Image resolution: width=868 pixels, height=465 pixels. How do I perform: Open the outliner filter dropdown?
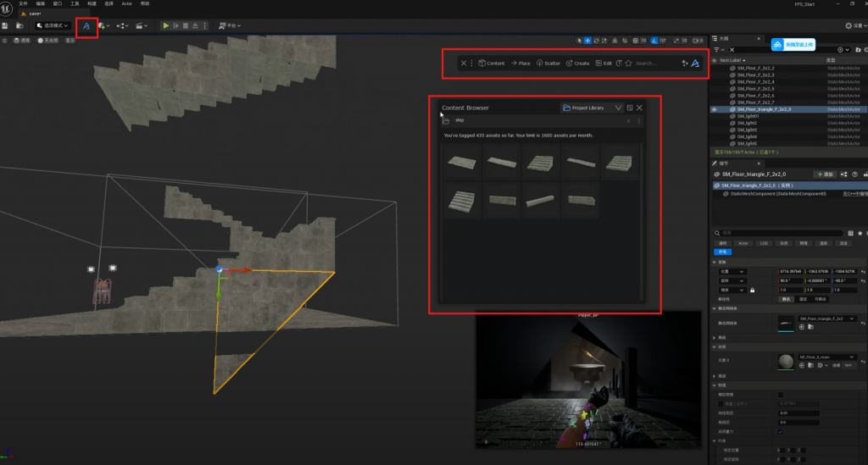(x=719, y=50)
